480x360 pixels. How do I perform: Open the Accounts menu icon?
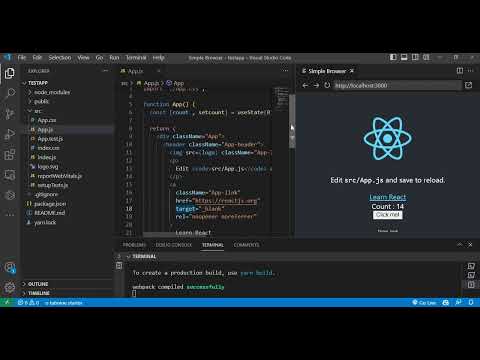10,268
